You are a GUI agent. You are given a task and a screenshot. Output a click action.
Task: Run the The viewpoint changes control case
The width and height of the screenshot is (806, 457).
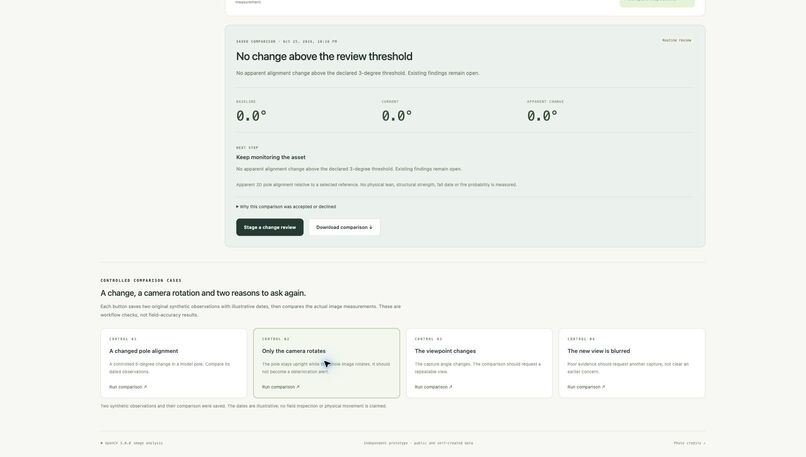click(x=479, y=363)
